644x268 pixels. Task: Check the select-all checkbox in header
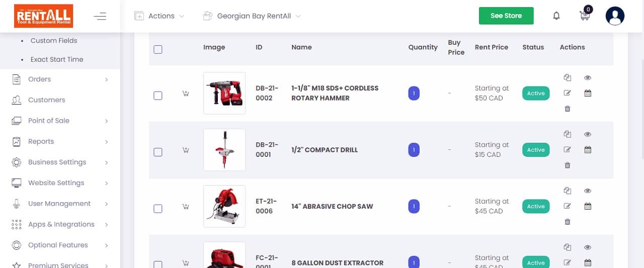158,49
